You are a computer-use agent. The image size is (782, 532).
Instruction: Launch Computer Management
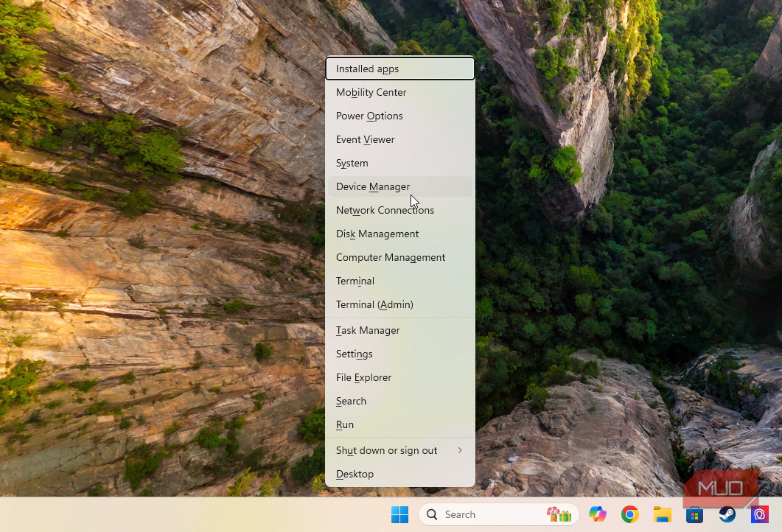(x=400, y=257)
